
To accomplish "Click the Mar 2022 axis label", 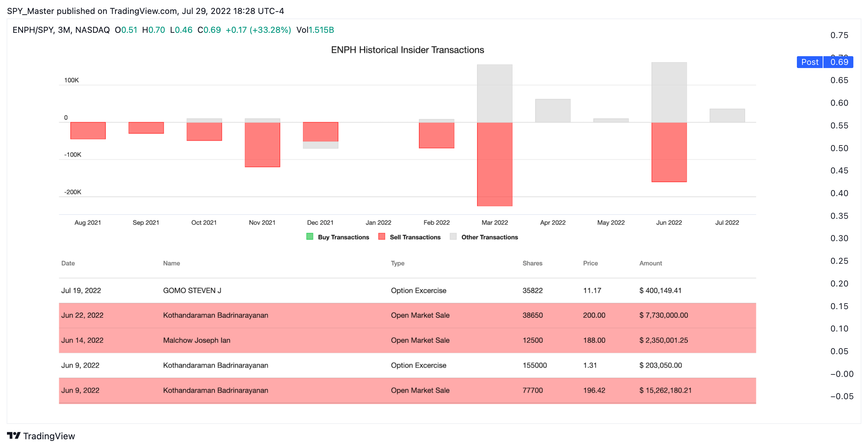I will [x=495, y=223].
